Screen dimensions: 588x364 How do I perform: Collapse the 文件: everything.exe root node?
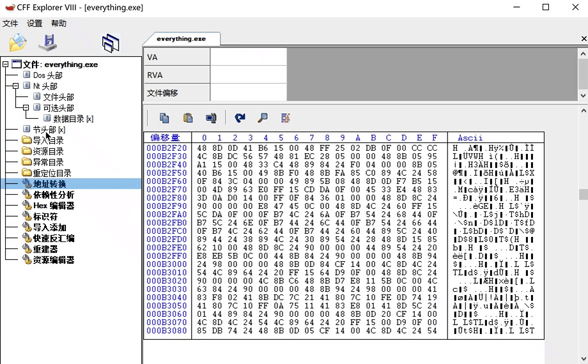click(x=6, y=64)
